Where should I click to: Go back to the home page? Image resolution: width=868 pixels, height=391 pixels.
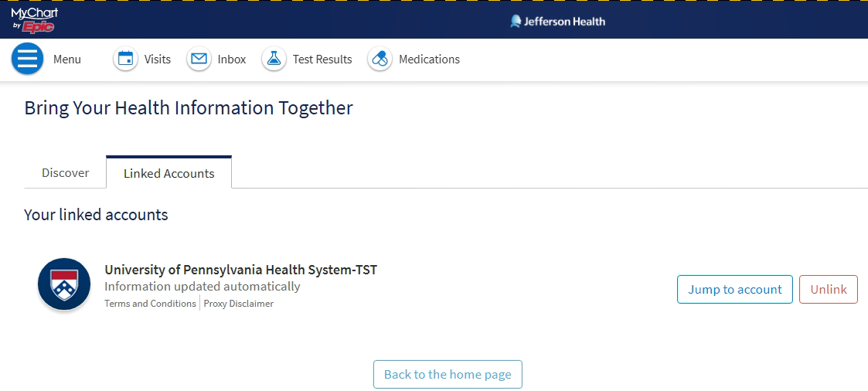click(448, 375)
